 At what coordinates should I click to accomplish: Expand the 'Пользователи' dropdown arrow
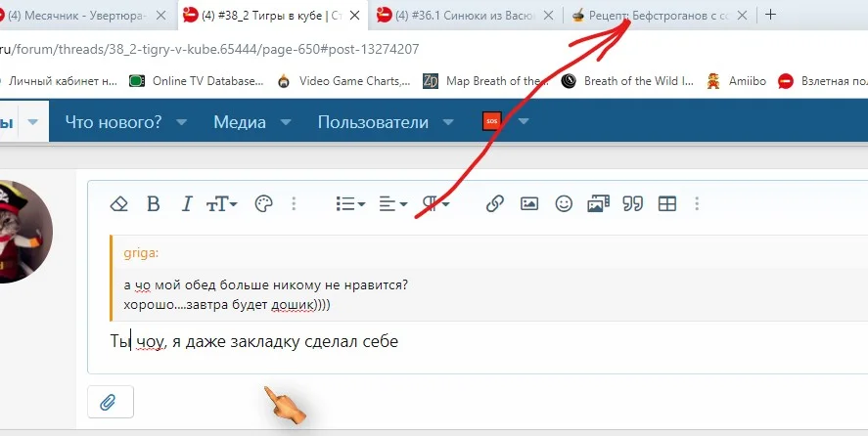[x=448, y=121]
